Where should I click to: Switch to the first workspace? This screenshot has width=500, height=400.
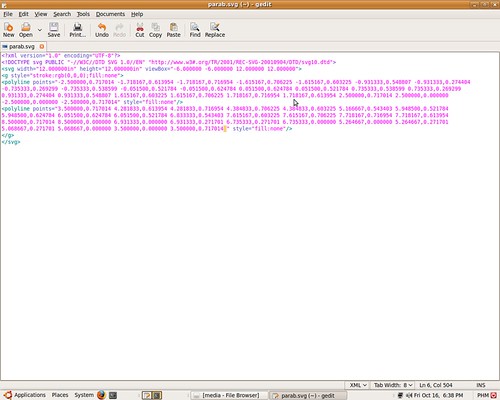pos(147,395)
